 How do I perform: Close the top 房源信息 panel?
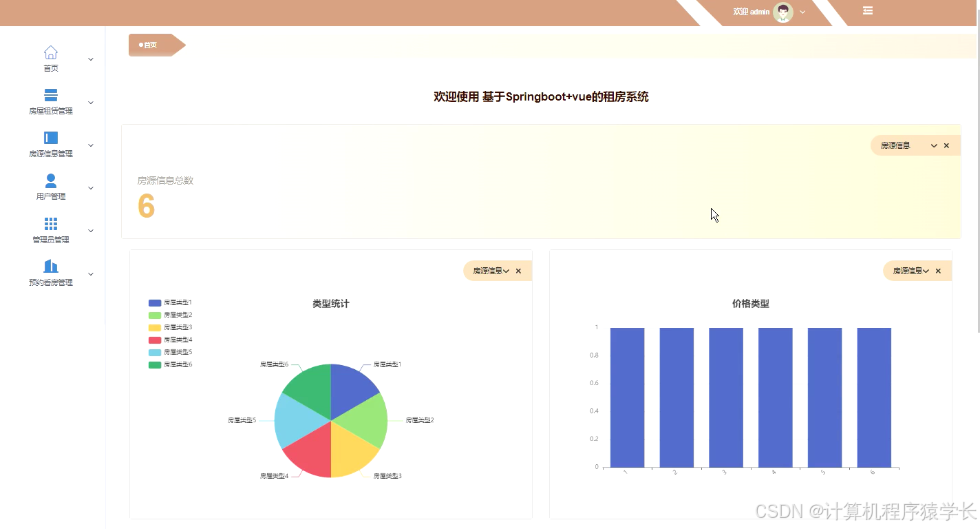946,145
